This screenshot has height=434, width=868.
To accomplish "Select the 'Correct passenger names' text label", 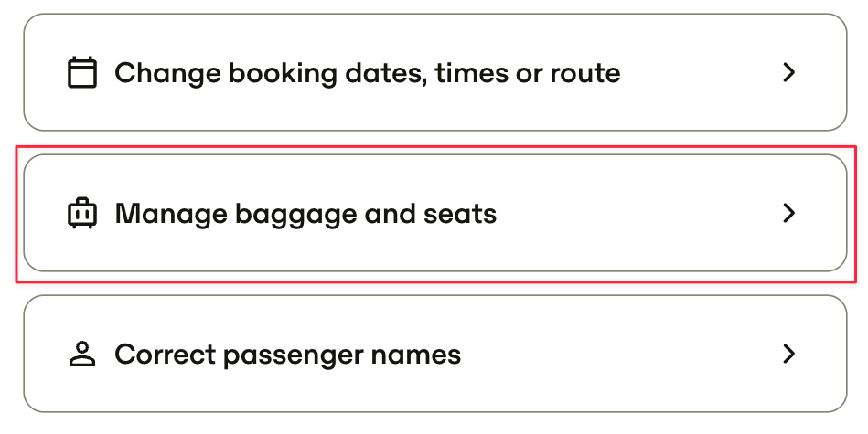I will click(288, 355).
